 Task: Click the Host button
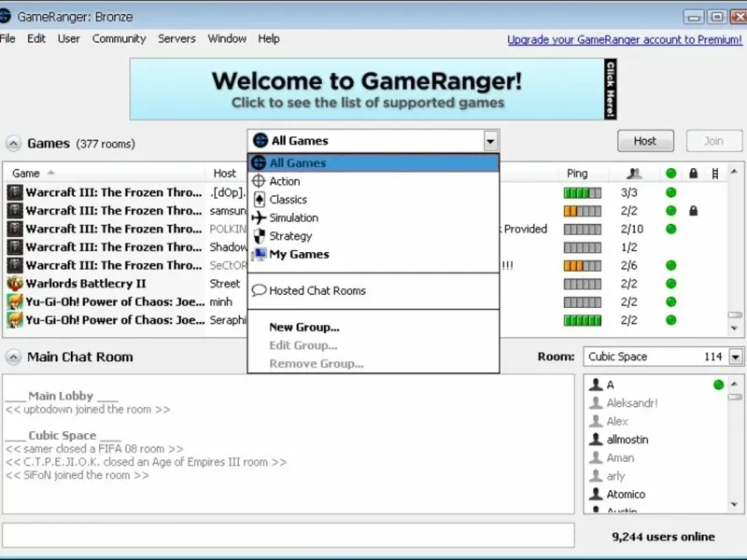tap(645, 141)
